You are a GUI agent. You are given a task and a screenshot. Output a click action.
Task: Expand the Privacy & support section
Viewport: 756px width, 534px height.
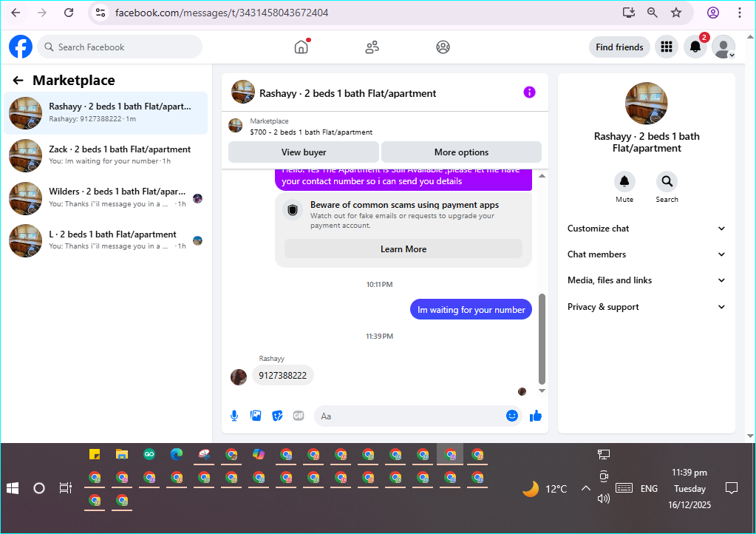(647, 307)
